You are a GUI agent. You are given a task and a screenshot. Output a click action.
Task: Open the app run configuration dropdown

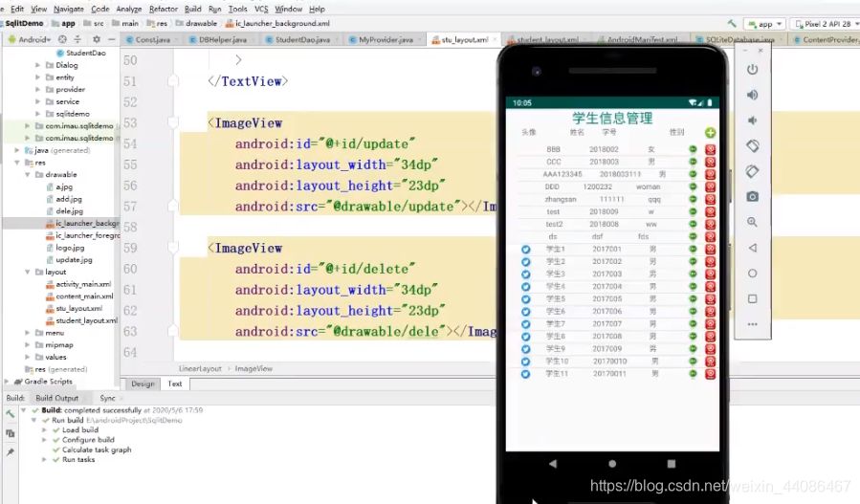click(765, 24)
